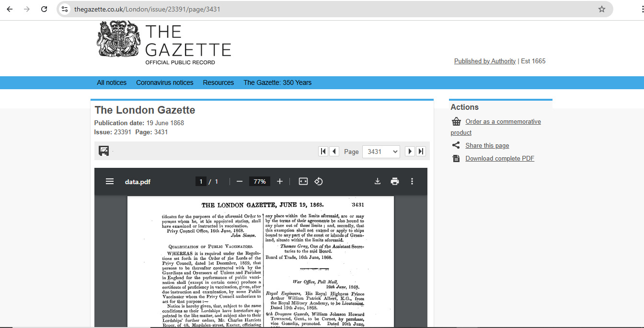Image resolution: width=644 pixels, height=328 pixels.
Task: Click the OFFICIAL PUBLIC RECORD tagline
Action: [180, 62]
